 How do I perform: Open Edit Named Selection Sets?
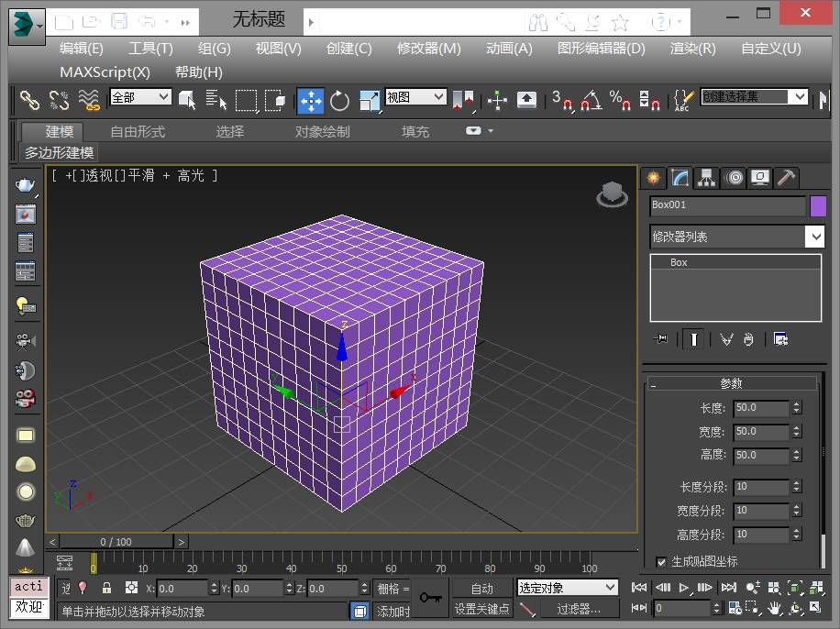point(683,100)
